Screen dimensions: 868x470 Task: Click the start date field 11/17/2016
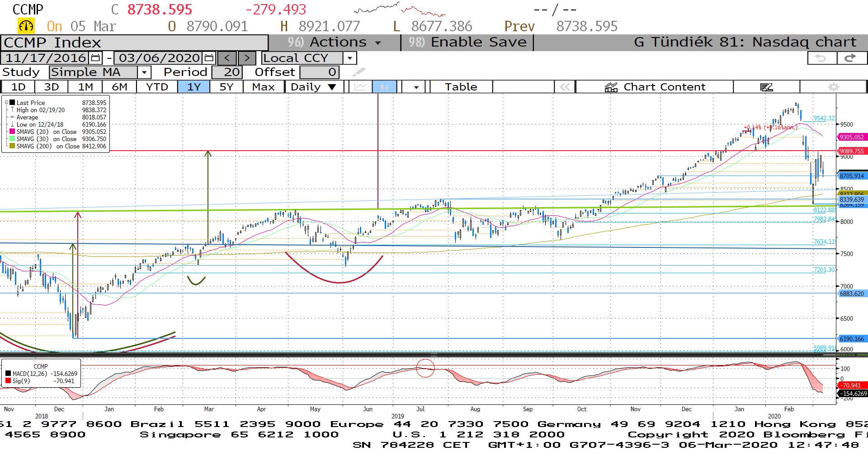tap(46, 58)
